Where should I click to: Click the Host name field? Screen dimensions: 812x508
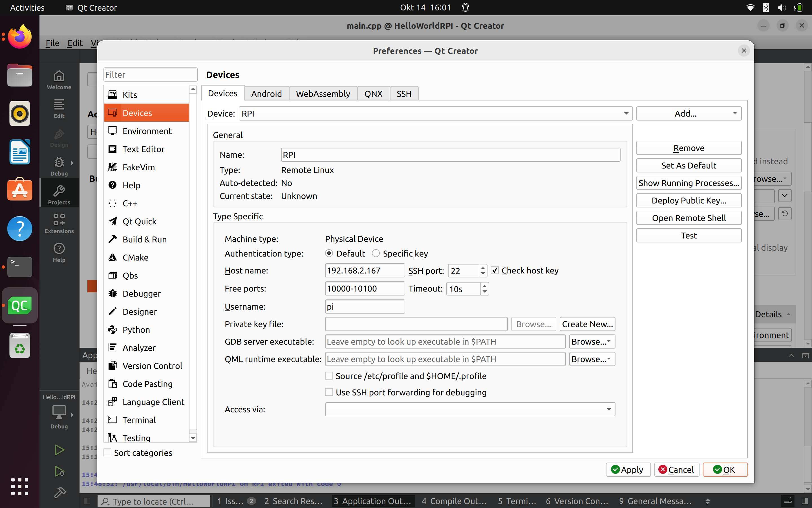(x=365, y=270)
